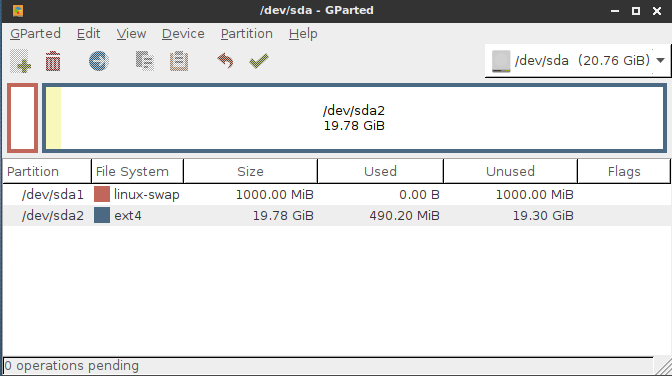Click the GParted application icon in title bar

click(x=18, y=10)
